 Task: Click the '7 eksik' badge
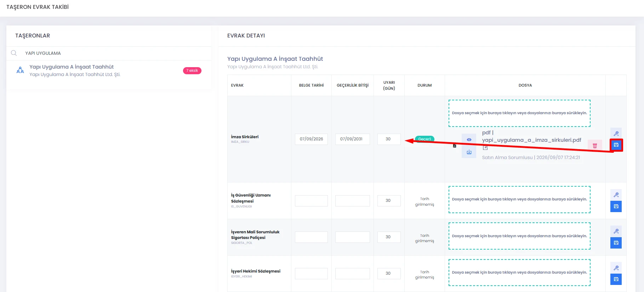click(x=192, y=71)
